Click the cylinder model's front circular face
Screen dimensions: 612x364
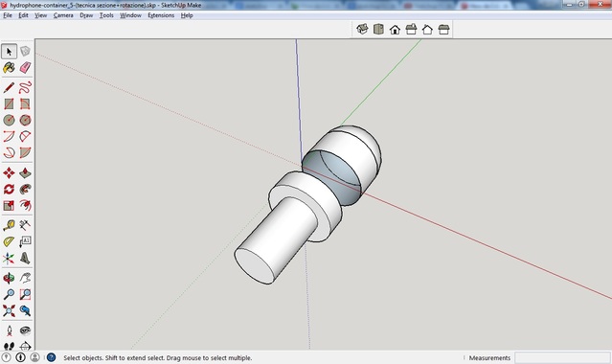pos(255,266)
